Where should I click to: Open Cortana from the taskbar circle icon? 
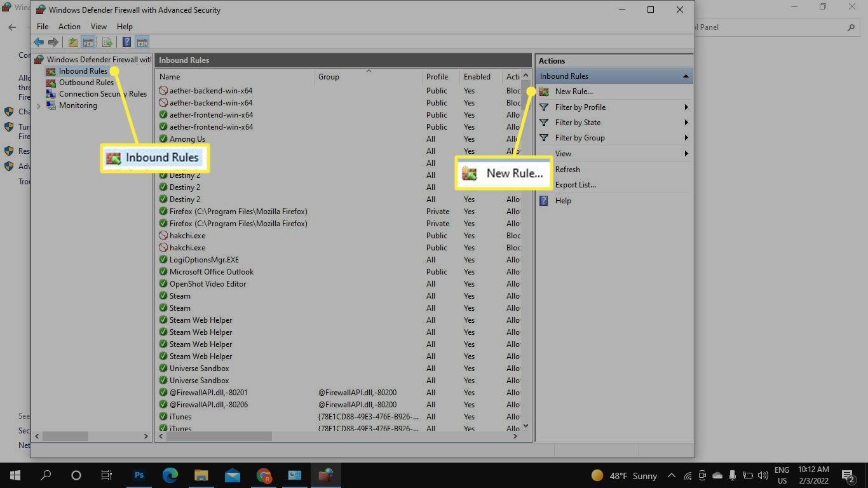[x=76, y=475]
